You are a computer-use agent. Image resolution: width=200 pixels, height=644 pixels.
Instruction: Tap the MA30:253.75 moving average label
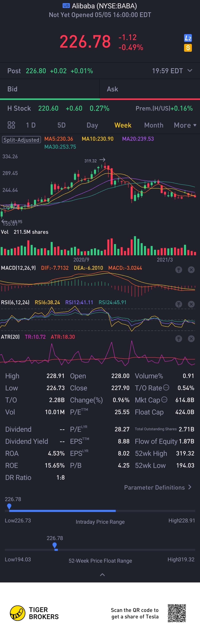pos(60,147)
